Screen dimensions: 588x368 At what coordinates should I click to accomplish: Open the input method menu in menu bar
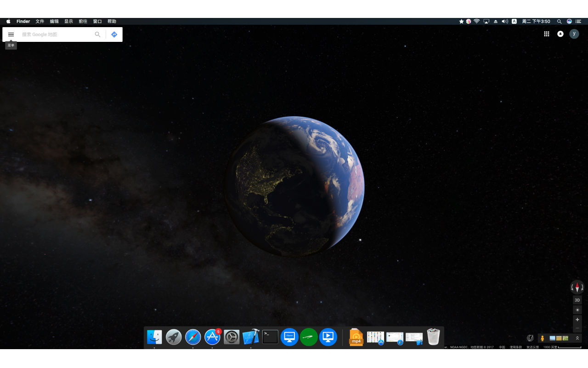[514, 21]
